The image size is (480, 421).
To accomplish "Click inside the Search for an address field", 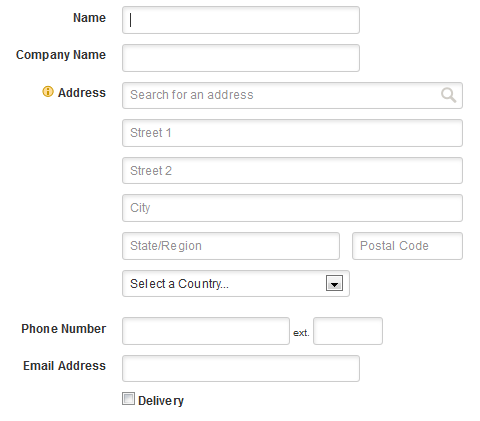I will (292, 95).
